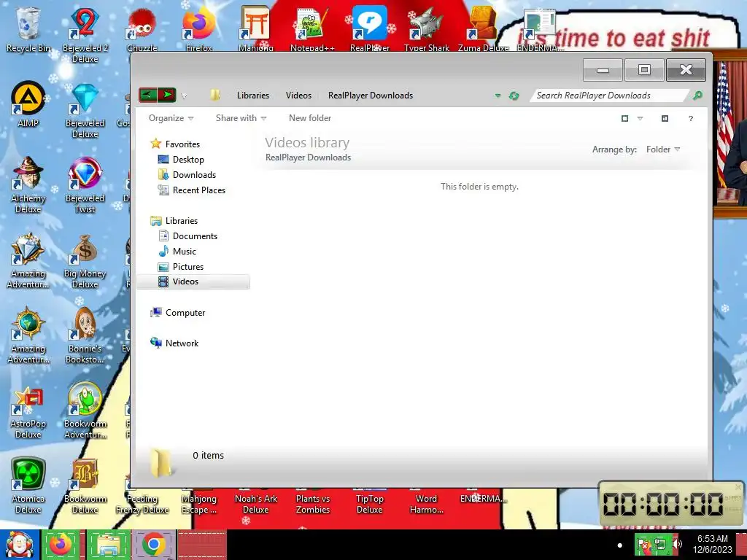Launch Word Harmony desktop shortcut
The height and width of the screenshot is (560, 747).
click(x=426, y=503)
